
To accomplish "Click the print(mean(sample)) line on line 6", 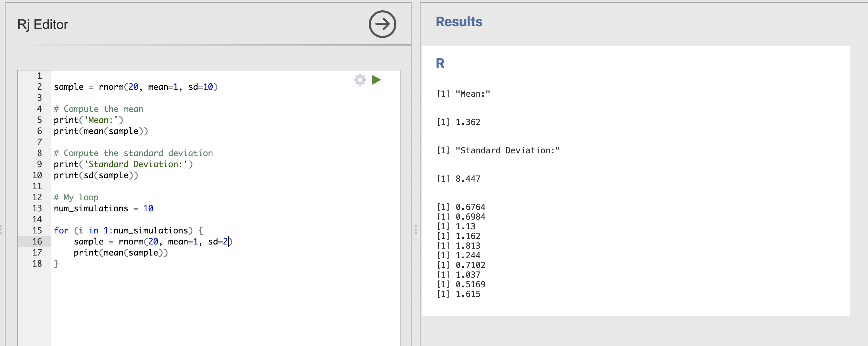I will [101, 131].
